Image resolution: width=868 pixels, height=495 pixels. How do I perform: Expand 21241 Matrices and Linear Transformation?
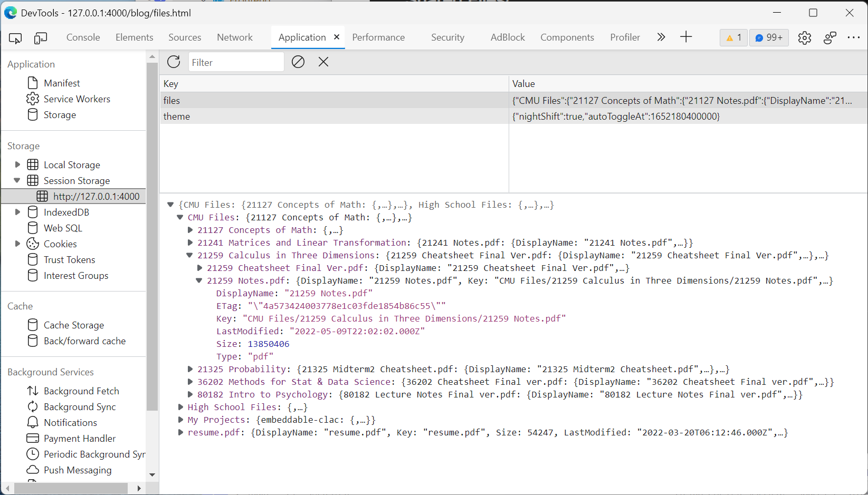coord(190,242)
